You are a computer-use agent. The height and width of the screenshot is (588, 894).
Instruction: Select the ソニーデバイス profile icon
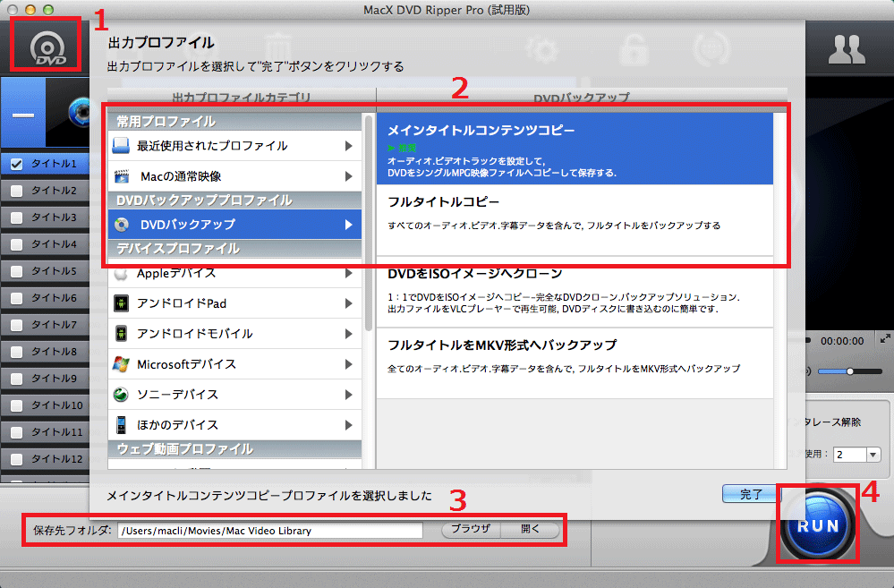(121, 394)
